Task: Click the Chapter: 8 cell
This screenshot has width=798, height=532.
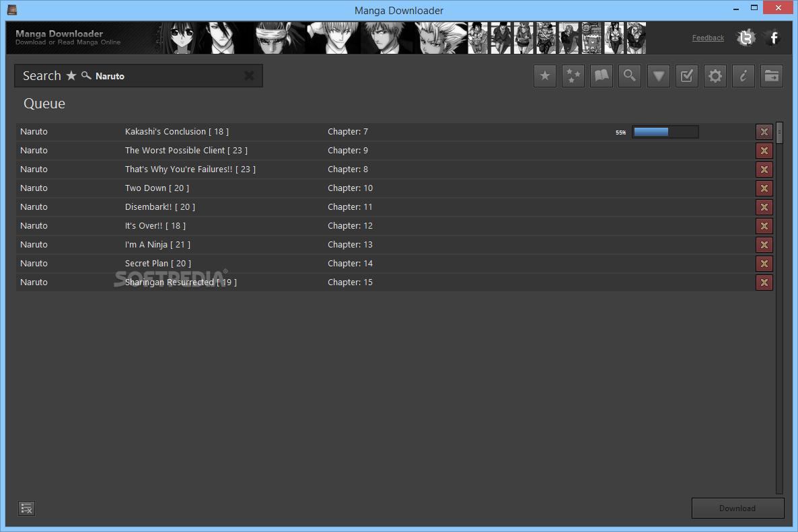Action: click(x=348, y=169)
